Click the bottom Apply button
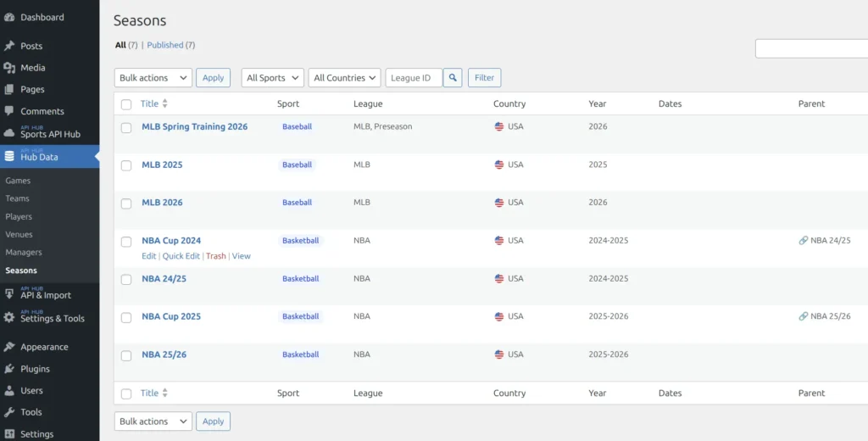 point(213,421)
